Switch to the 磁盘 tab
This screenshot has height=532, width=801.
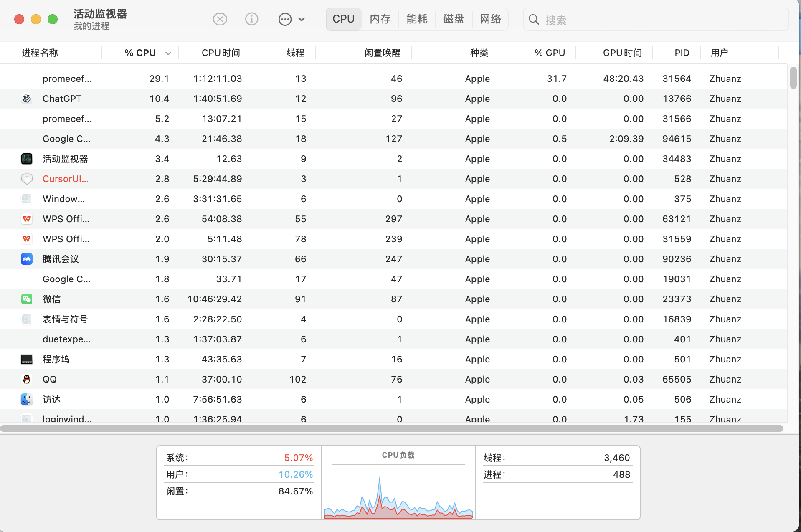tap(454, 19)
